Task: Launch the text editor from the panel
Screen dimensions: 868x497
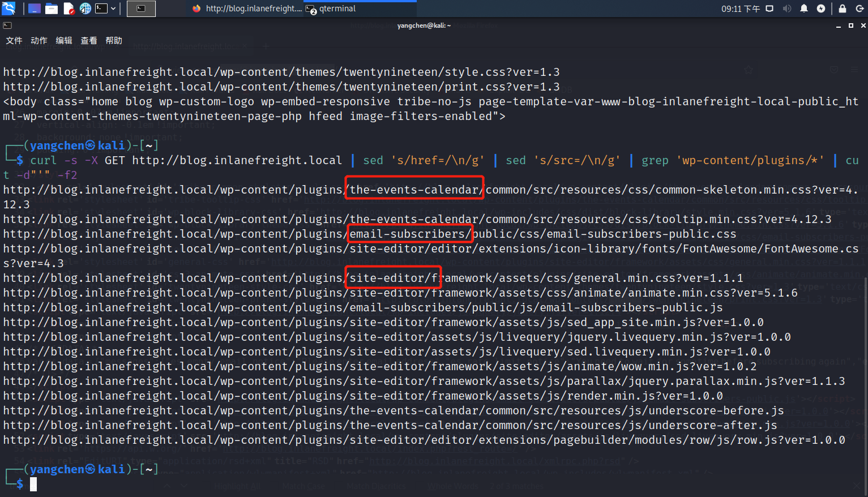Action: 69,8
